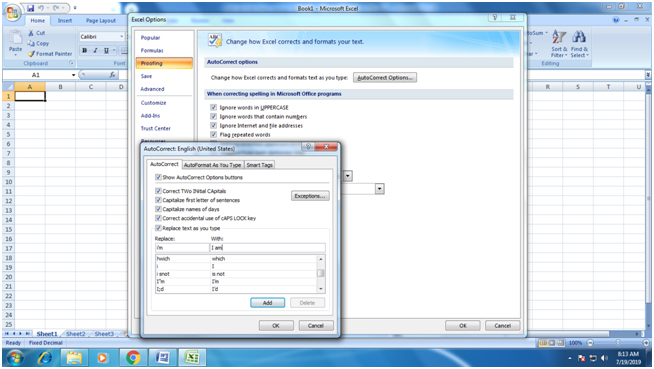Click the volume speaker icon in system tray

coord(605,358)
